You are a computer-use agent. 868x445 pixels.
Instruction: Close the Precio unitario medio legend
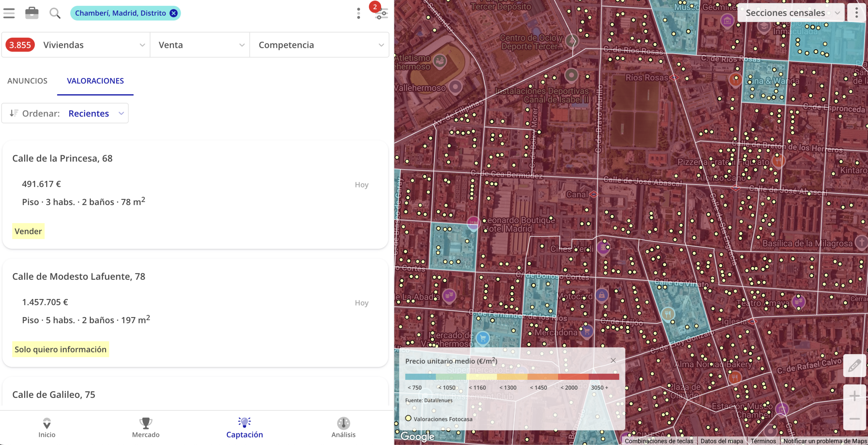pyautogui.click(x=613, y=360)
